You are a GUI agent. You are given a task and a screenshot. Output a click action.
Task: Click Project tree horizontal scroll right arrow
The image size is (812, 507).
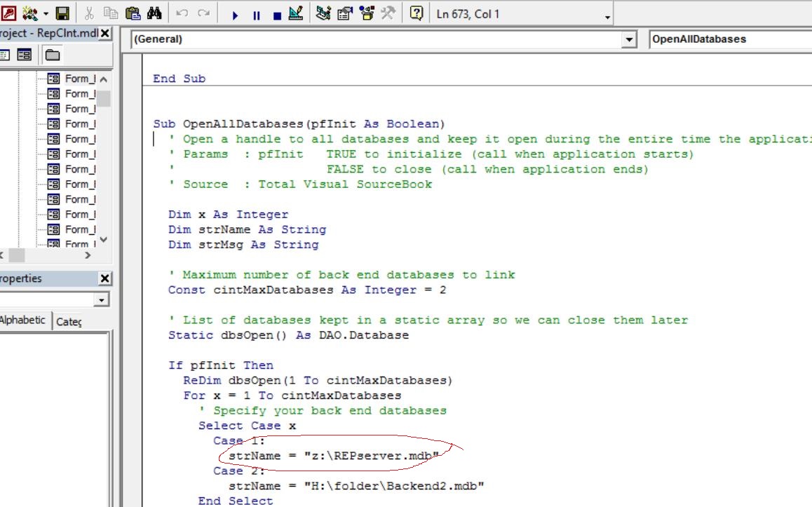click(x=88, y=255)
